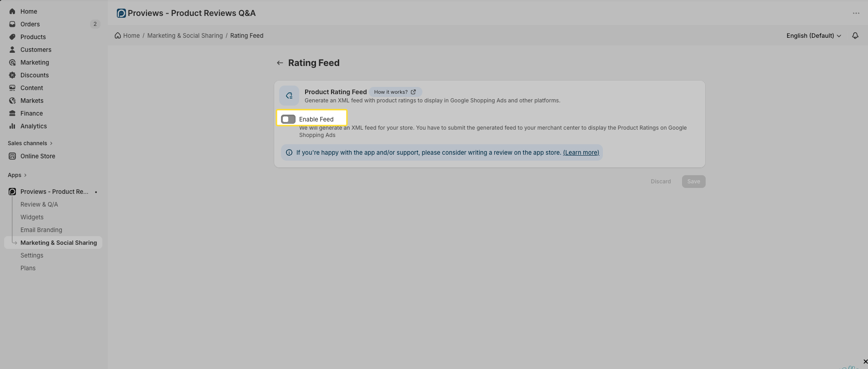The height and width of the screenshot is (369, 868).
Task: Click the Markets globe icon
Action: (x=12, y=101)
